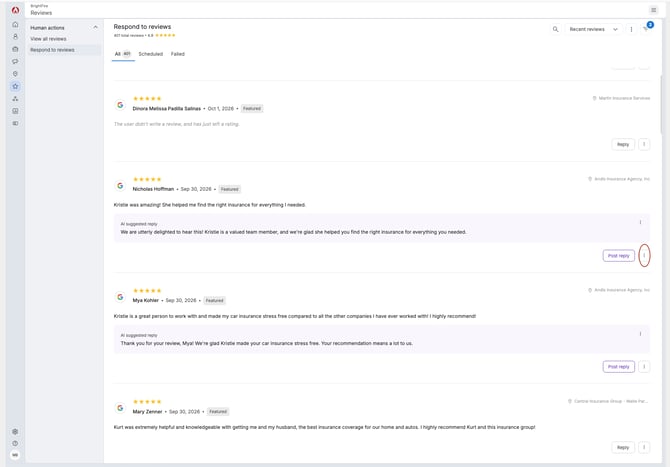Click the briefcase icon in the left rail
Screen dimensions: 670x467
pyautogui.click(x=15, y=49)
